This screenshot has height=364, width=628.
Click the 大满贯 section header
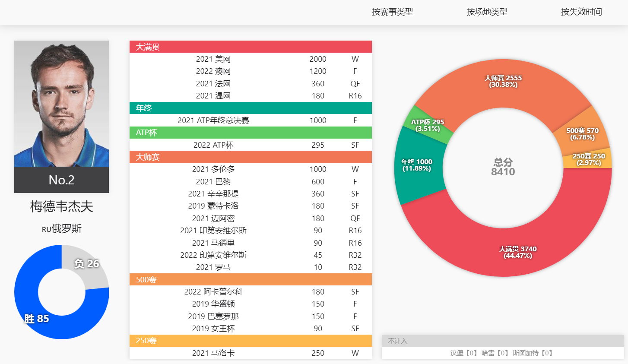(x=251, y=47)
